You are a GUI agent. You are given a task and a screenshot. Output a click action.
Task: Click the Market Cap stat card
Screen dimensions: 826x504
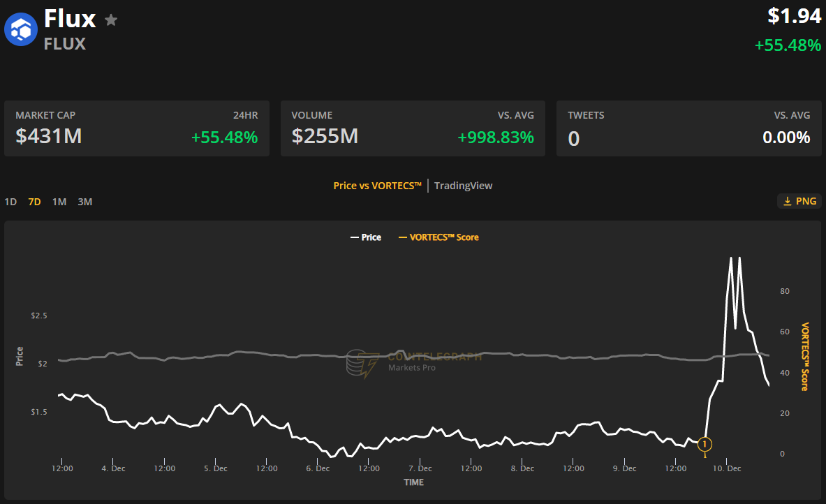coord(136,128)
